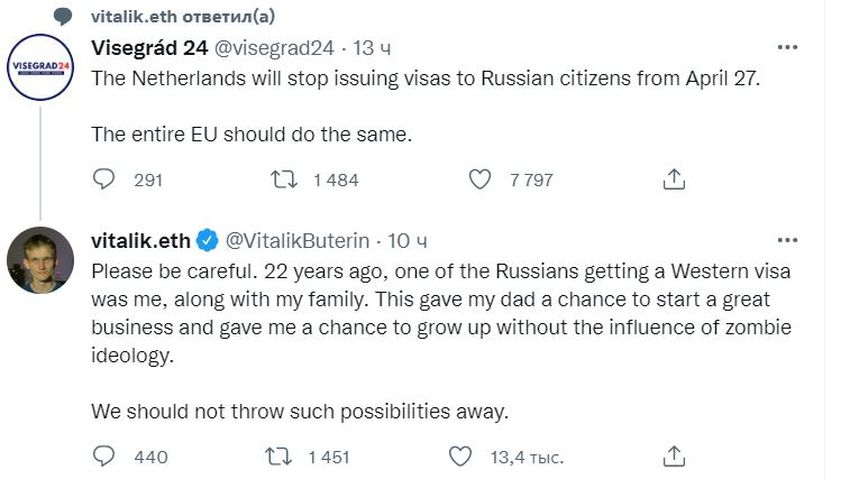Reply to the Visegrád 24 tweet
850x479 pixels.
point(105,180)
